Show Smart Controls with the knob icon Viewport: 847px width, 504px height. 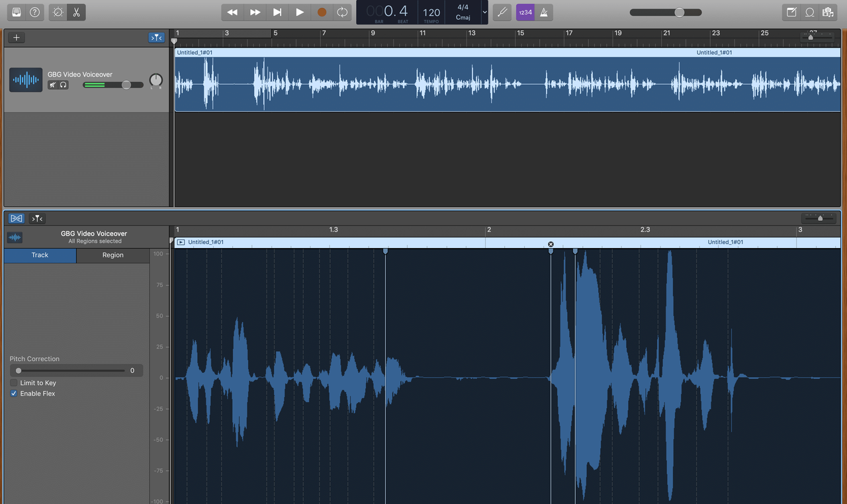click(x=56, y=12)
